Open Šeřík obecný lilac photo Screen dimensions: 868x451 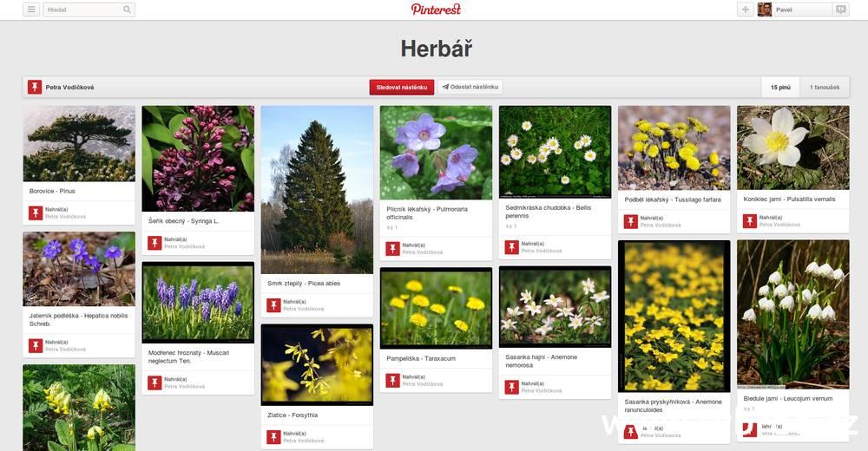pos(198,159)
